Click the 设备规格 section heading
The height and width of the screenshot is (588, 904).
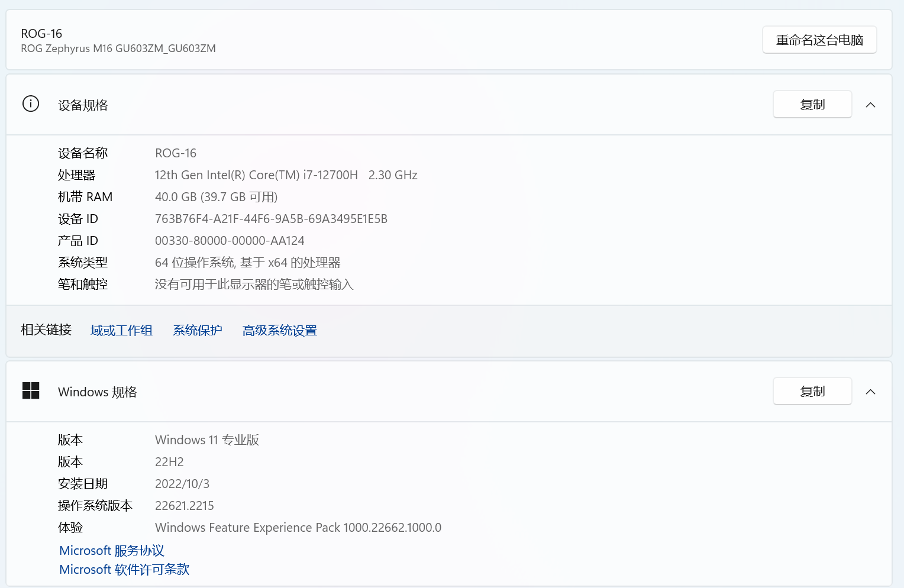pos(83,105)
